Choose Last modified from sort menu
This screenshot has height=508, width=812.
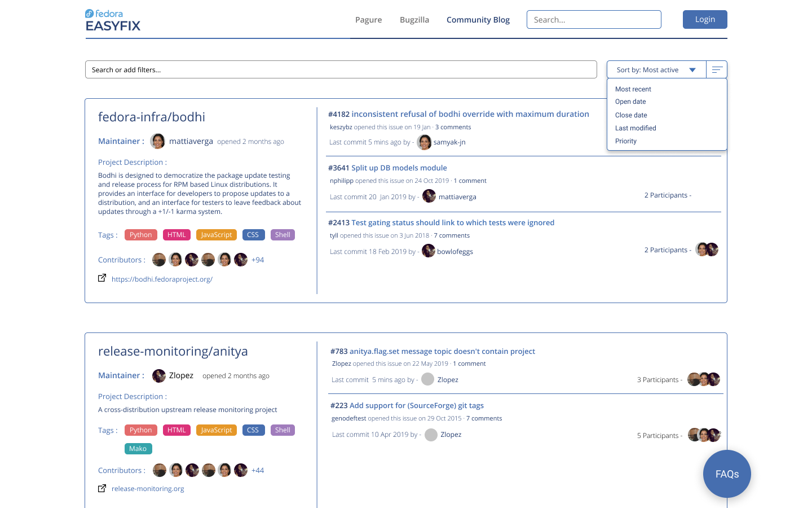[636, 128]
